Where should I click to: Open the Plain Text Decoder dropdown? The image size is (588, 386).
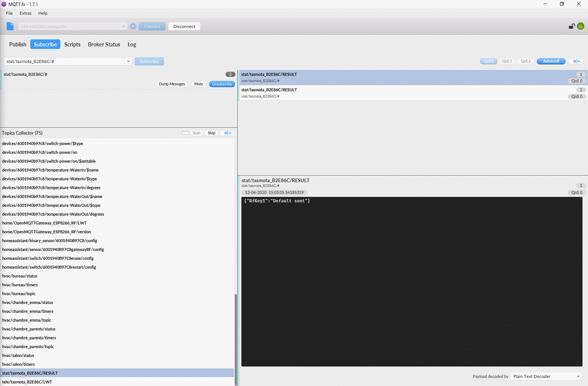coord(578,376)
